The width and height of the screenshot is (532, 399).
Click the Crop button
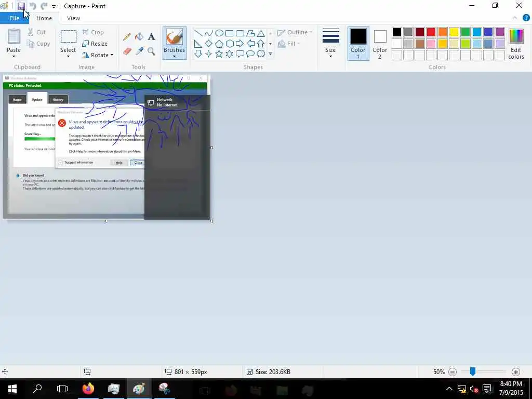tap(93, 32)
